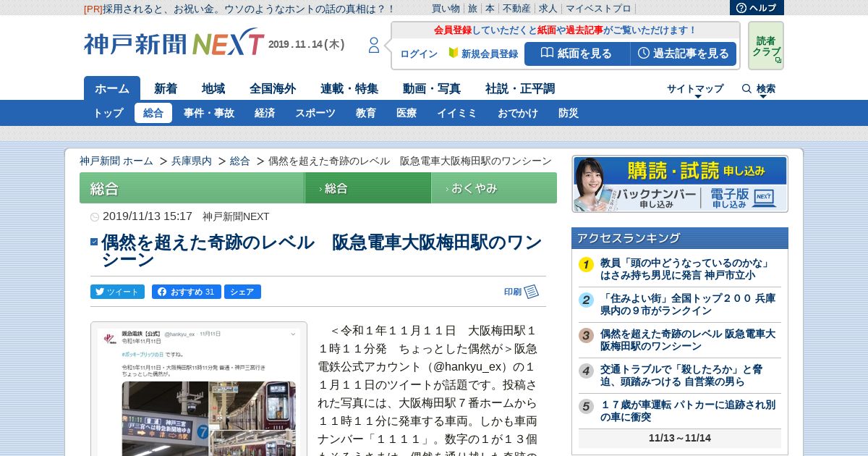Viewport: 868px width, 456px height.
Task: Click the 神戸新聞 ホーム breadcrumb link
Action: [116, 161]
